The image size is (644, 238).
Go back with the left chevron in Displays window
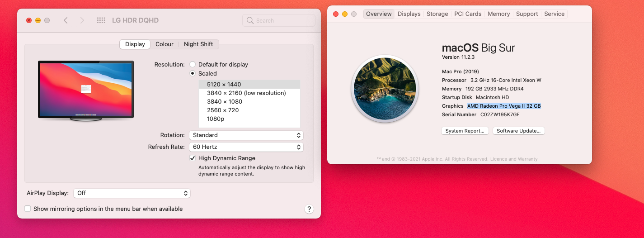(x=66, y=20)
